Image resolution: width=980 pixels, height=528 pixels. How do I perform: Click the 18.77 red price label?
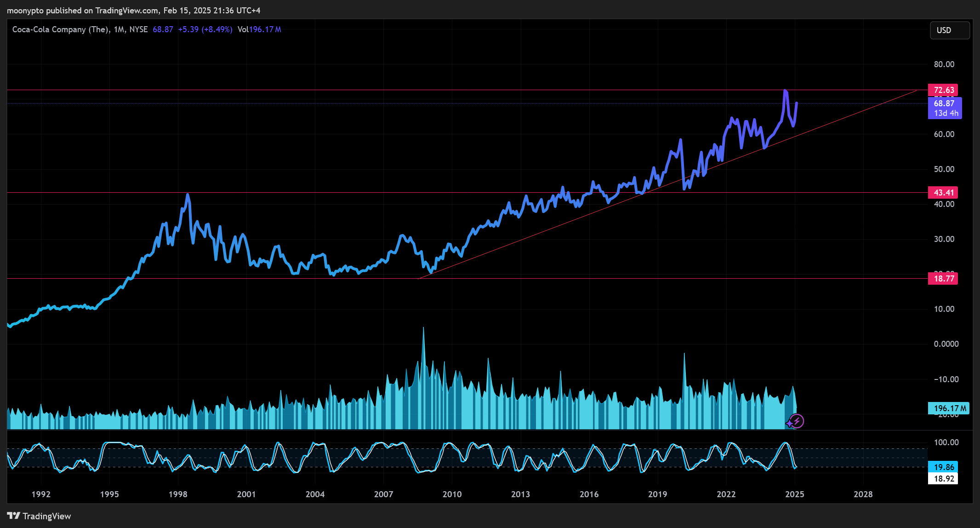point(943,278)
